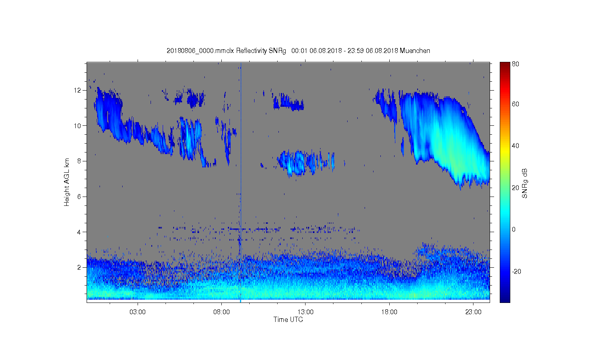The image size is (607, 364).
Task: Pick the 18:00 time tick label
Action: (389, 312)
